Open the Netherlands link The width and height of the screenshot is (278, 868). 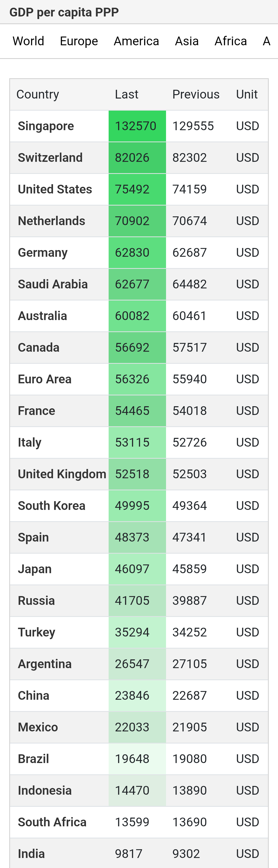[51, 221]
